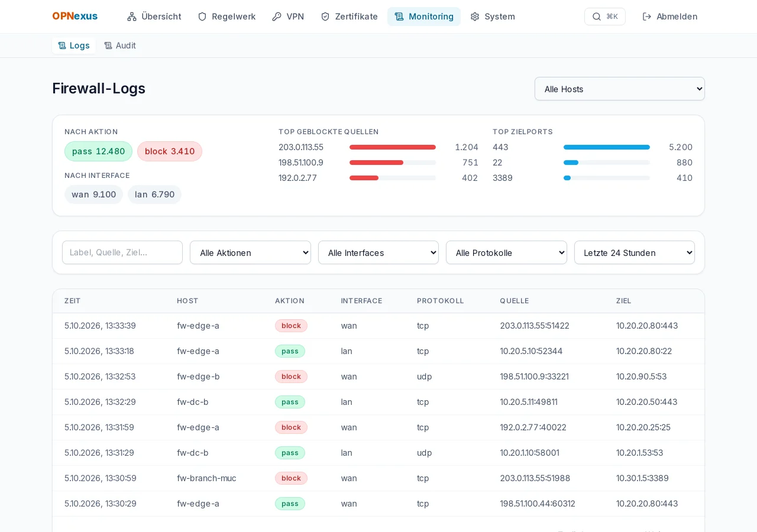Image resolution: width=757 pixels, height=532 pixels.
Task: Click the Aktion column header
Action: click(290, 301)
